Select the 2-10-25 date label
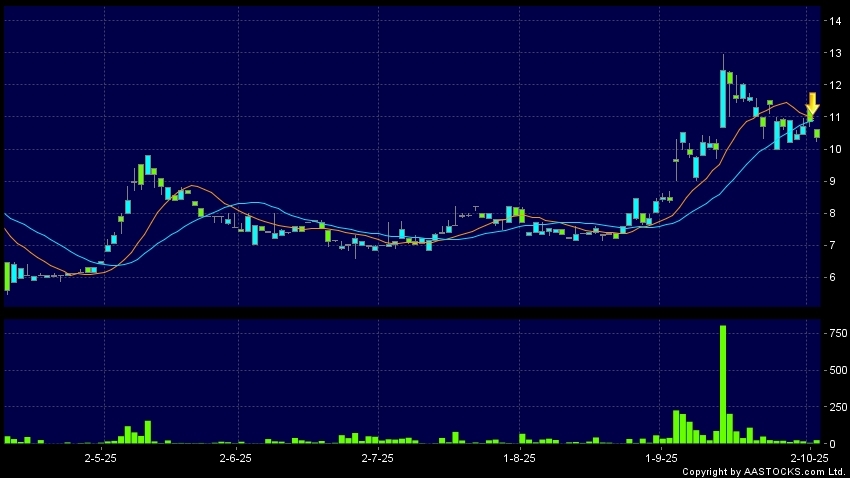This screenshot has width=850, height=478. point(808,457)
